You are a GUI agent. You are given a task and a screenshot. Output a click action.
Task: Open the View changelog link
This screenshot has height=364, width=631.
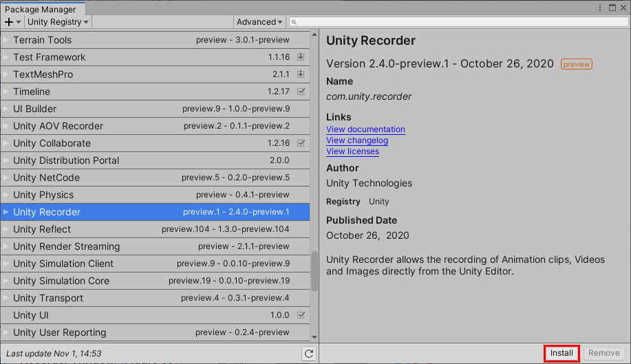(x=357, y=140)
